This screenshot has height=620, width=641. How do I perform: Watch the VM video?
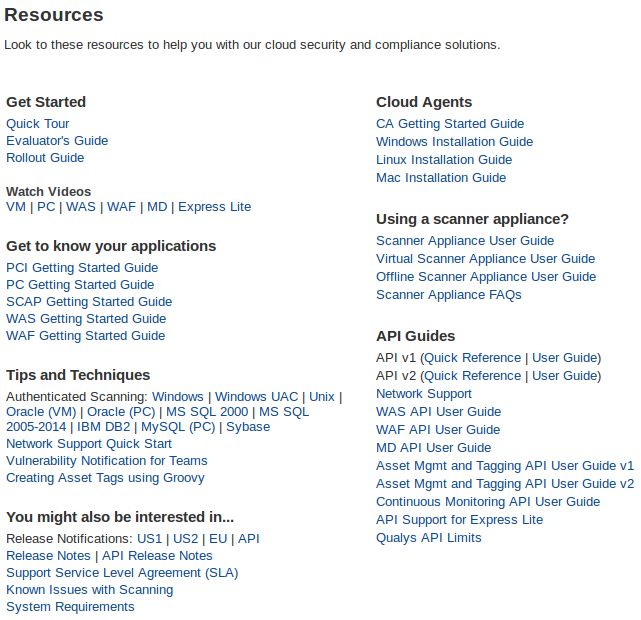coord(16,207)
